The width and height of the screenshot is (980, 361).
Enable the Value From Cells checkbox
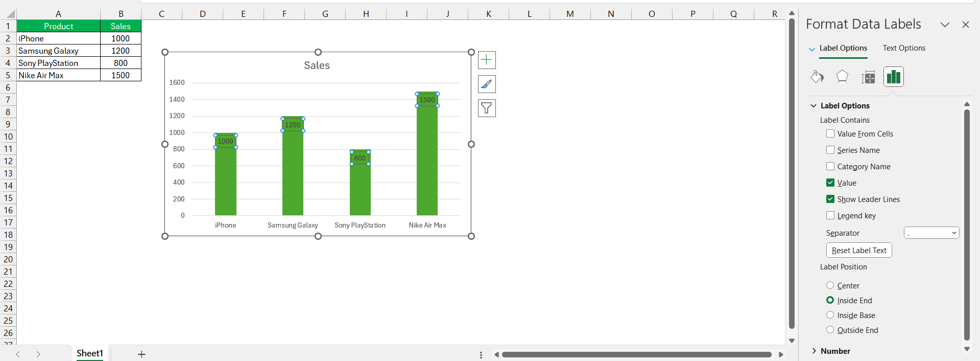[x=830, y=133]
